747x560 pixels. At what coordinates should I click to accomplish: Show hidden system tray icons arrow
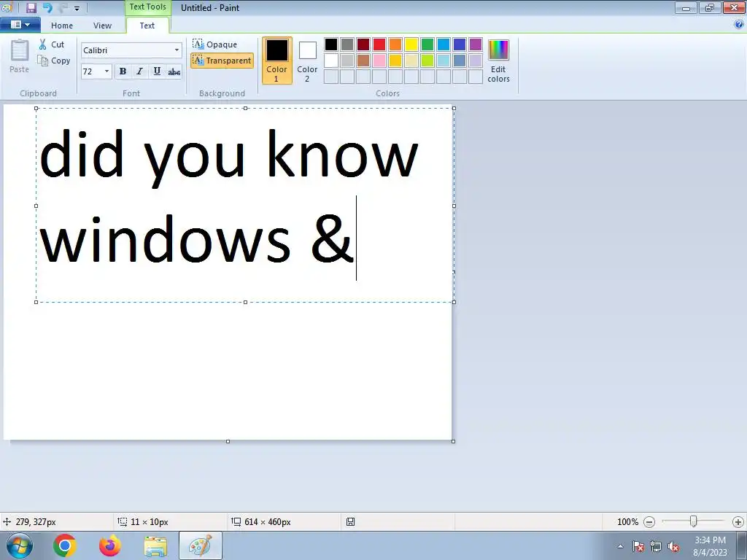[620, 546]
